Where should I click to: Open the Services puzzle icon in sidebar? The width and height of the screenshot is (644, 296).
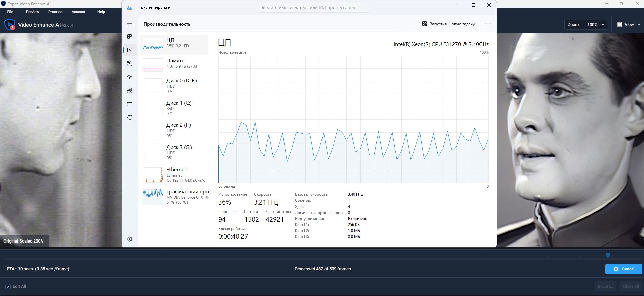tap(130, 117)
